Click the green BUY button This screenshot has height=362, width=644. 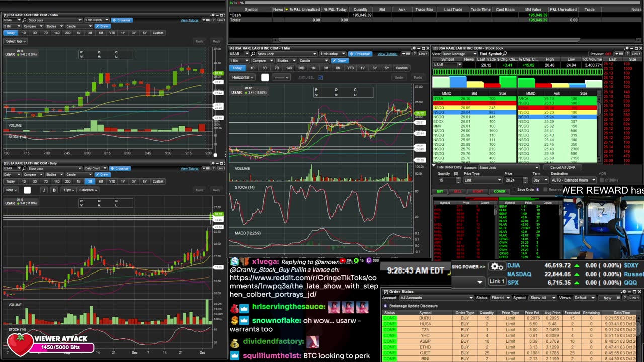click(440, 192)
